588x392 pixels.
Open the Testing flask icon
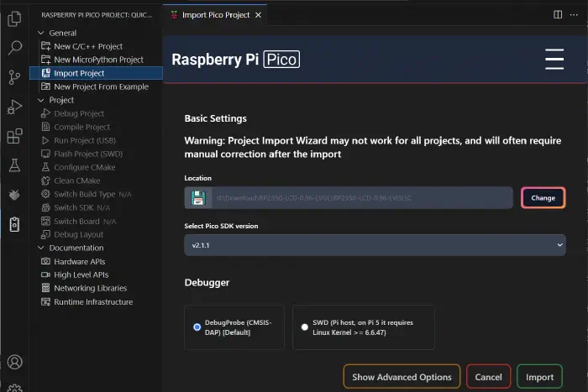coord(14,165)
